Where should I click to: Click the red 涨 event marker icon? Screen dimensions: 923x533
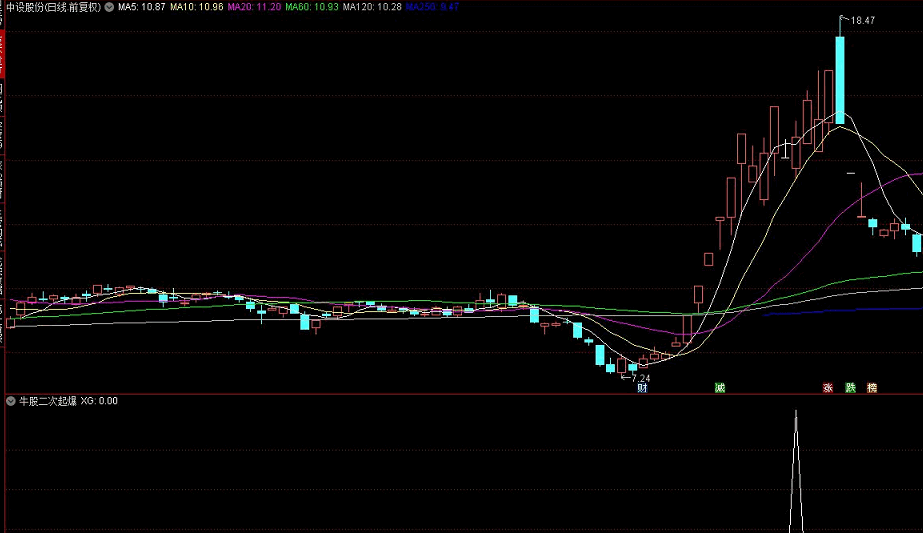[x=828, y=388]
